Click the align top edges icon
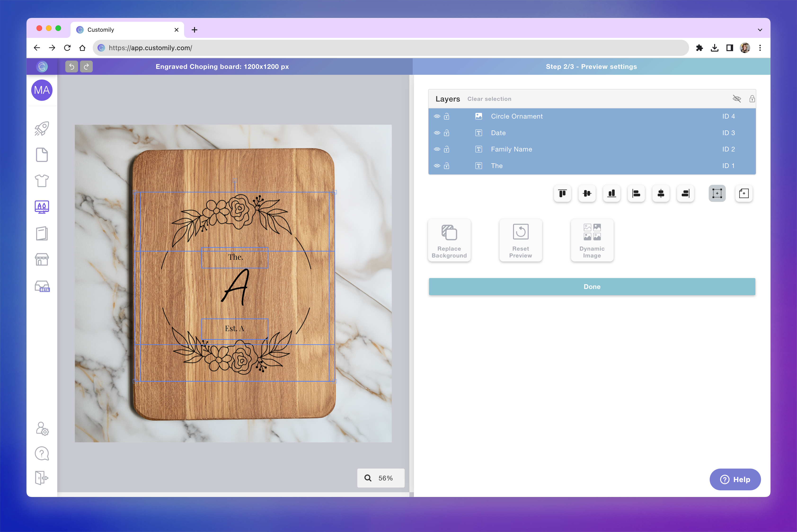Screen dimensions: 797x532 (x=562, y=193)
